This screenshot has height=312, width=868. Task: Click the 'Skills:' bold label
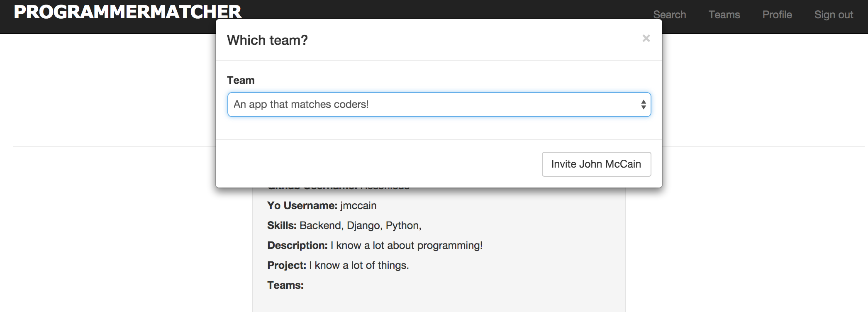coord(282,226)
